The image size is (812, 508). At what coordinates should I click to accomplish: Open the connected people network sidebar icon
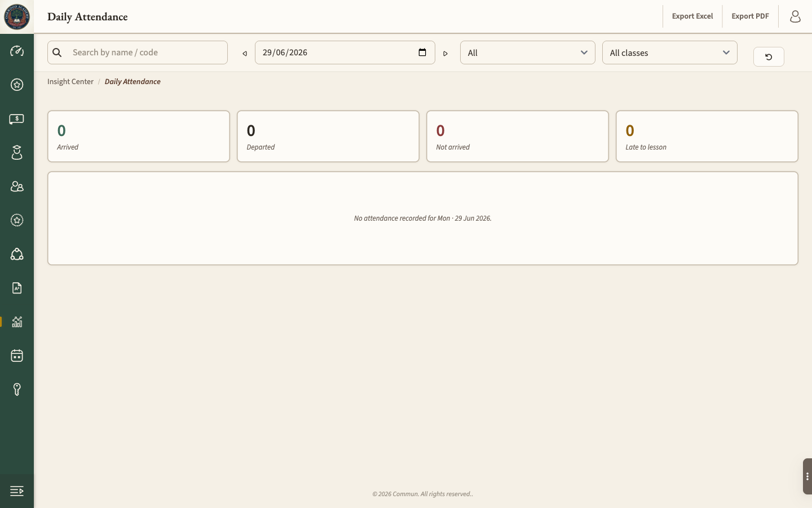coord(17,254)
